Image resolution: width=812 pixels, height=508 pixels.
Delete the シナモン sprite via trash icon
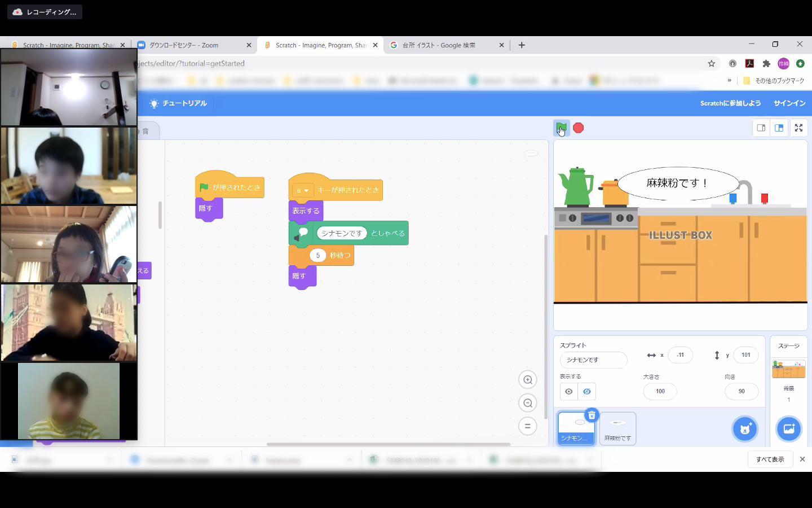pyautogui.click(x=592, y=415)
